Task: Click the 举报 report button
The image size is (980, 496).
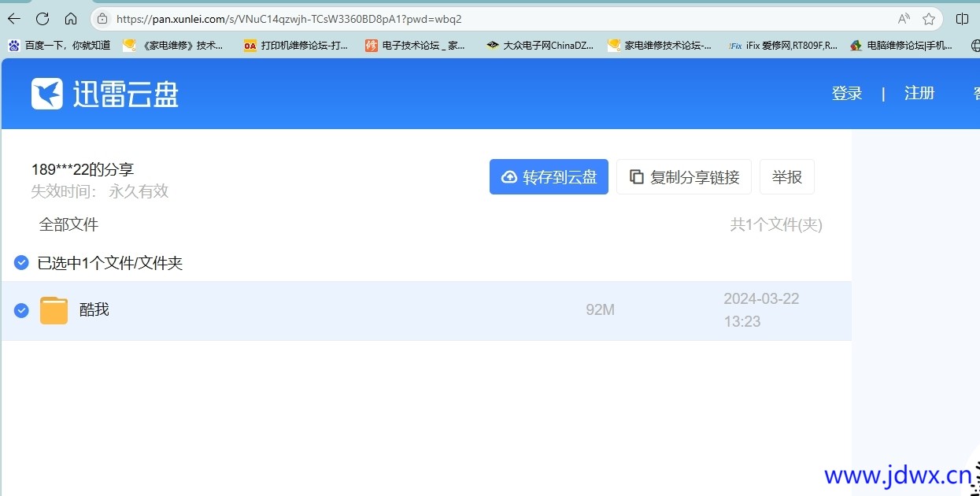Action: point(787,176)
